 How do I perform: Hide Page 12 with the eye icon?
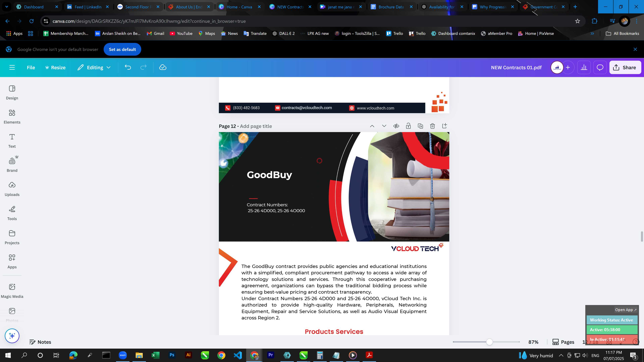[396, 126]
